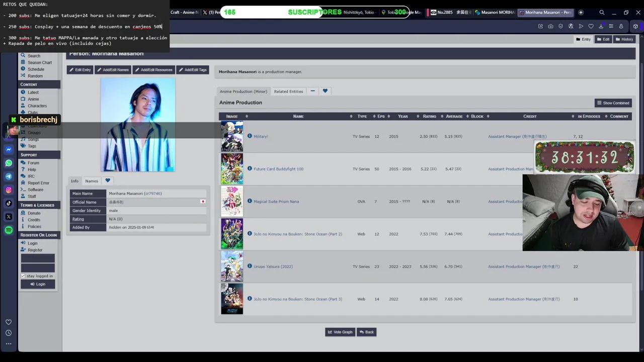Click the Add/Edit Names button

click(x=113, y=70)
